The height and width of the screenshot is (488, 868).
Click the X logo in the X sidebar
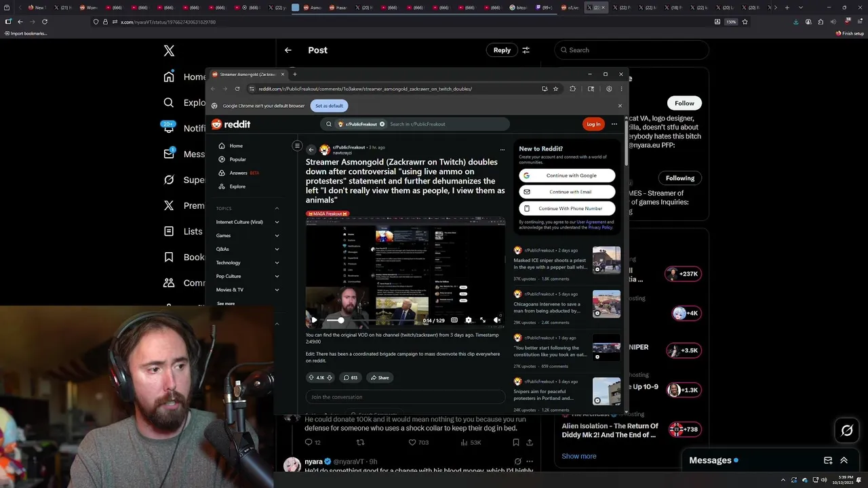tap(170, 51)
